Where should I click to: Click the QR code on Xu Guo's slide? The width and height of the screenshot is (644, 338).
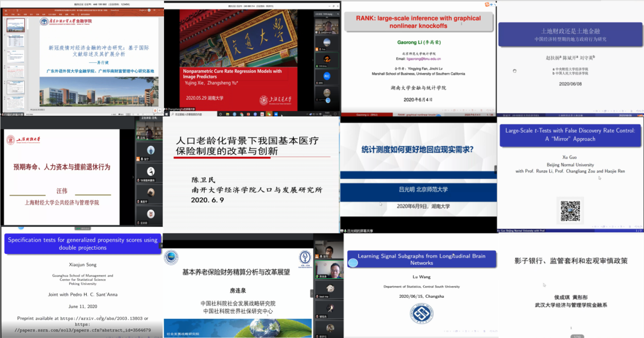pos(570,211)
